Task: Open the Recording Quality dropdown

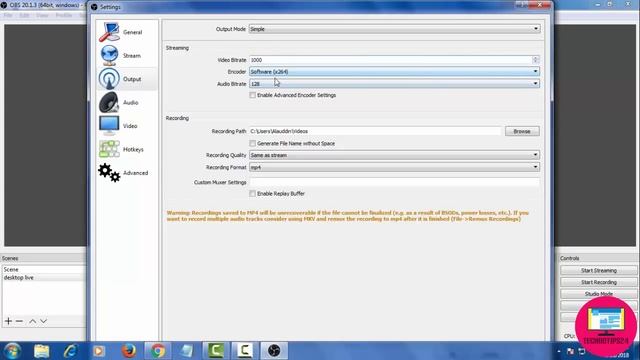Action: [x=394, y=155]
